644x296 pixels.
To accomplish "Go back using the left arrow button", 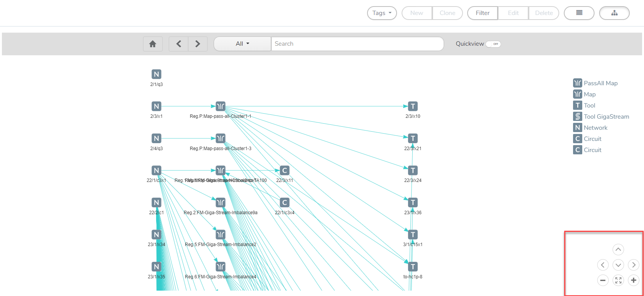I will coord(178,44).
